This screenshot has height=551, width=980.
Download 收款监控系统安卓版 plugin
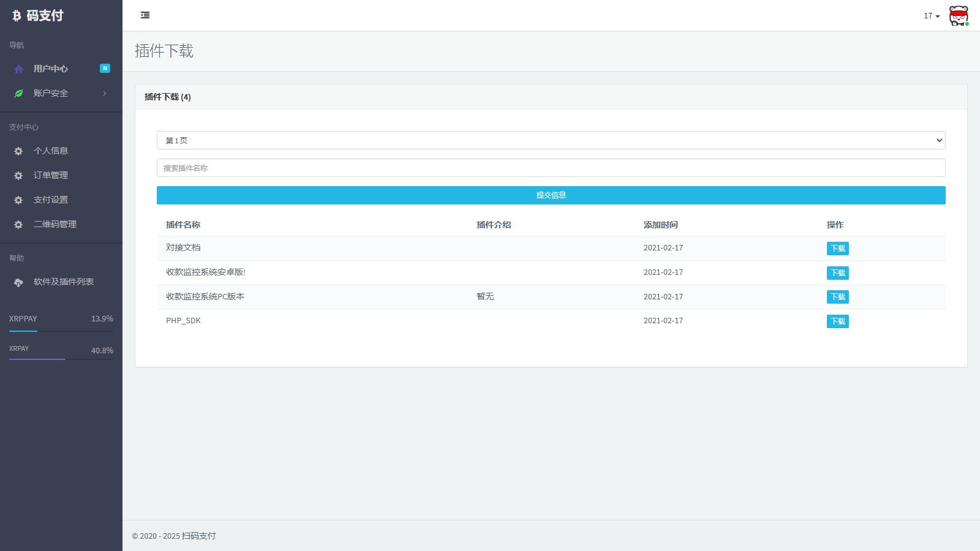pos(837,273)
